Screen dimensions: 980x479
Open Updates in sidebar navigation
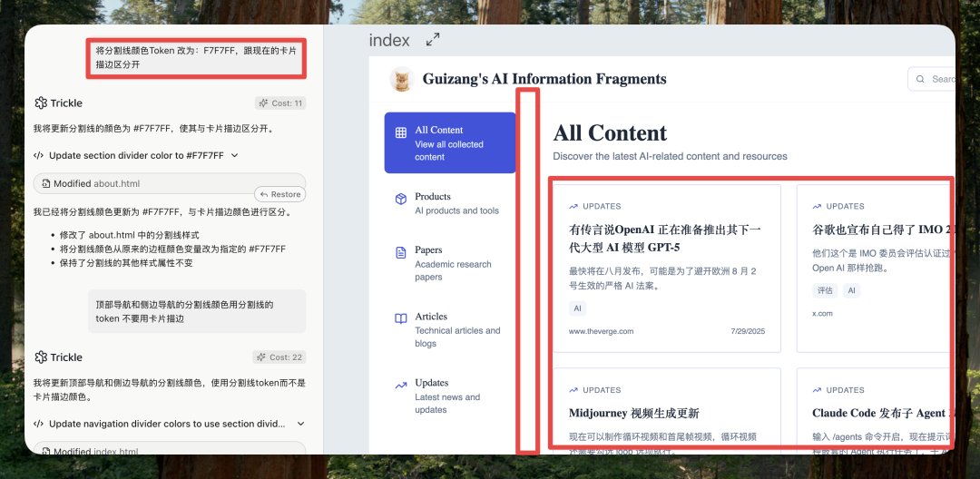450,396
